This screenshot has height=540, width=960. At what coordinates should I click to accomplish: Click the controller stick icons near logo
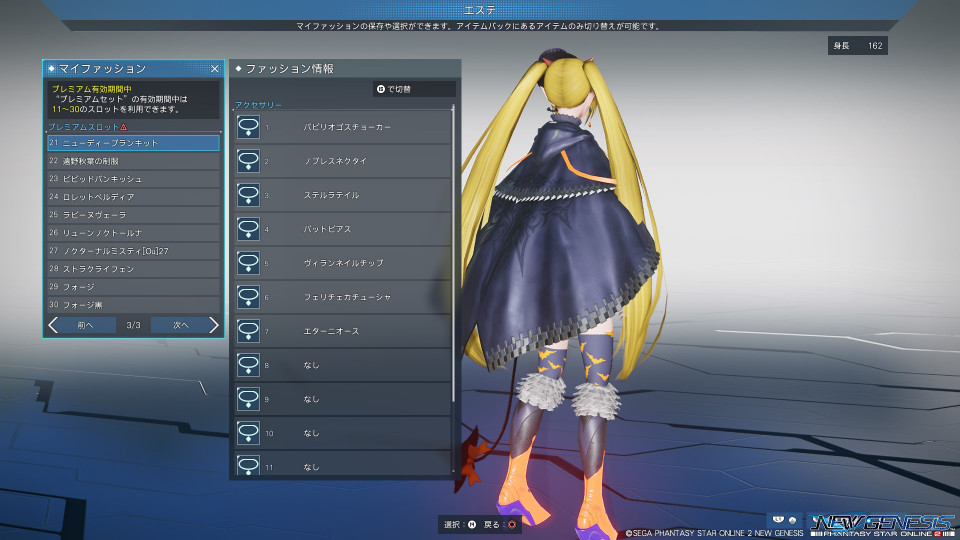(x=785, y=520)
